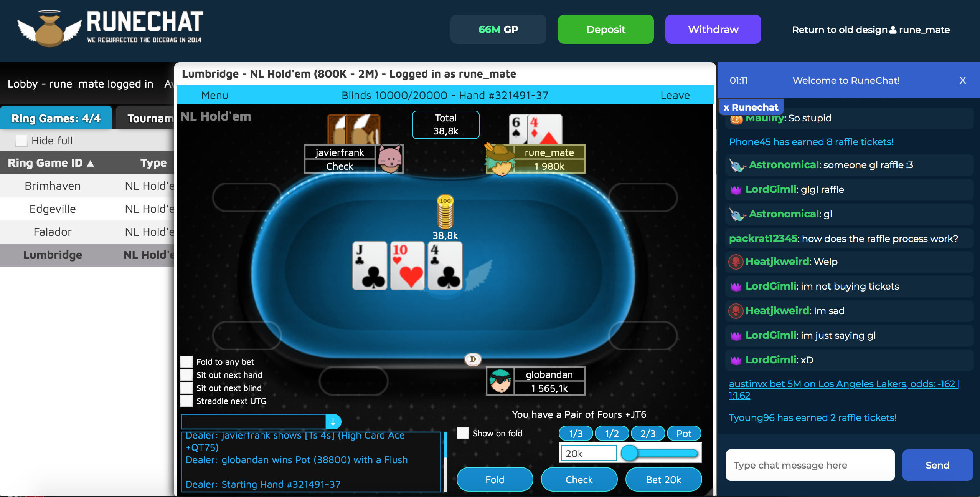Screen dimensions: 980x497
Task: Click globandan's sunglasses avatar
Action: click(x=500, y=381)
